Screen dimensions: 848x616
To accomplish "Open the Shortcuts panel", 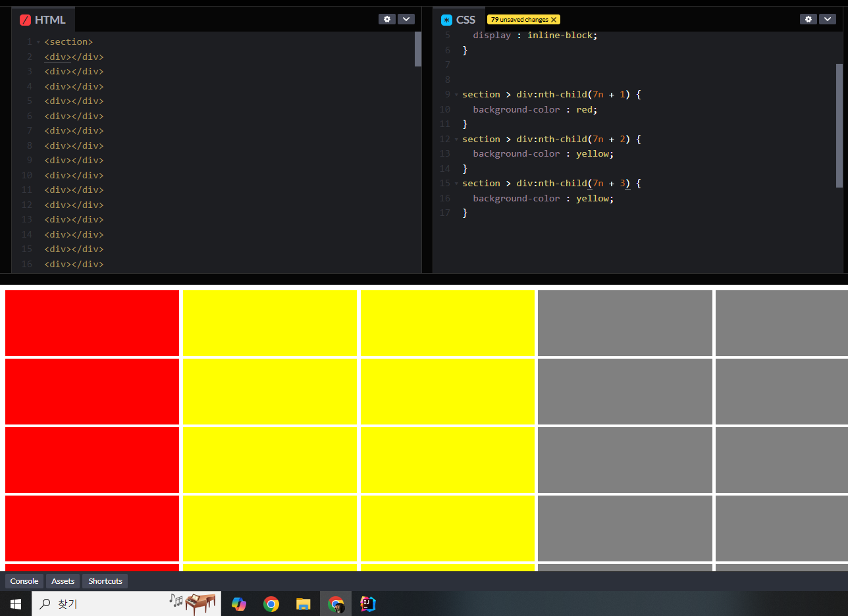I will (x=105, y=581).
